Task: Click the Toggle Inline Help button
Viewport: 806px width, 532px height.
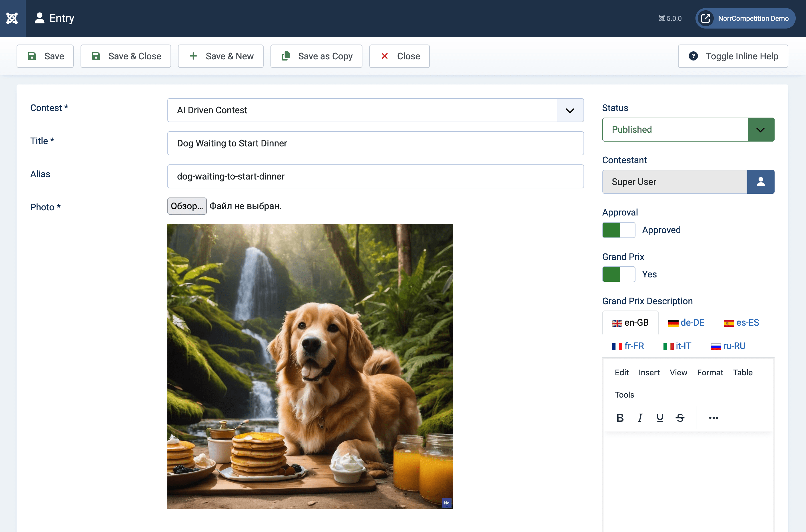Action: coord(733,56)
